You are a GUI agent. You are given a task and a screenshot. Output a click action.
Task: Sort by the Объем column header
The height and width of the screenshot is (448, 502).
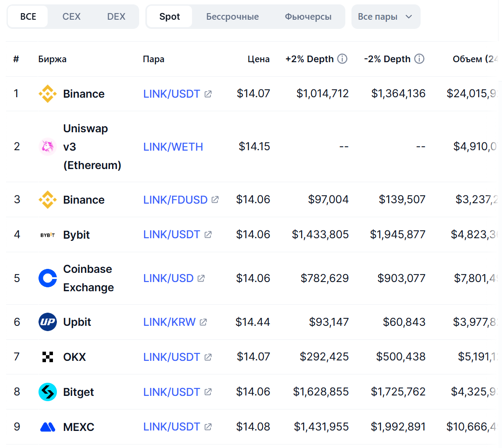(x=475, y=59)
